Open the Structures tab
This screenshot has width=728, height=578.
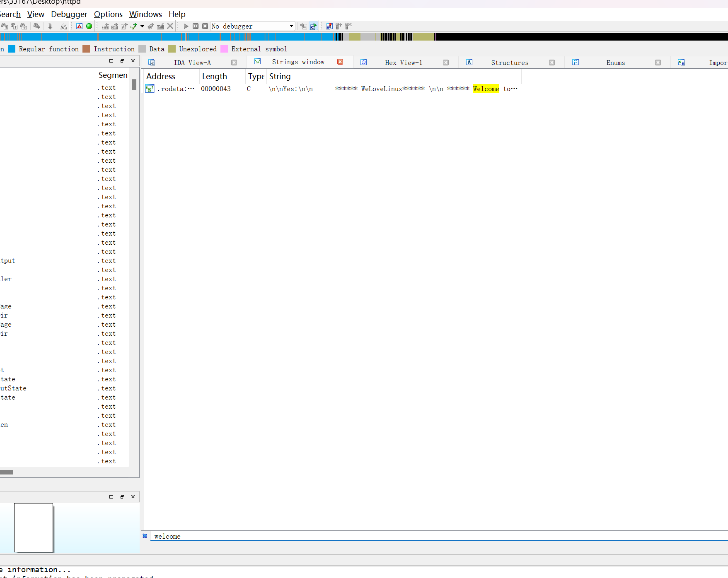[x=510, y=63]
